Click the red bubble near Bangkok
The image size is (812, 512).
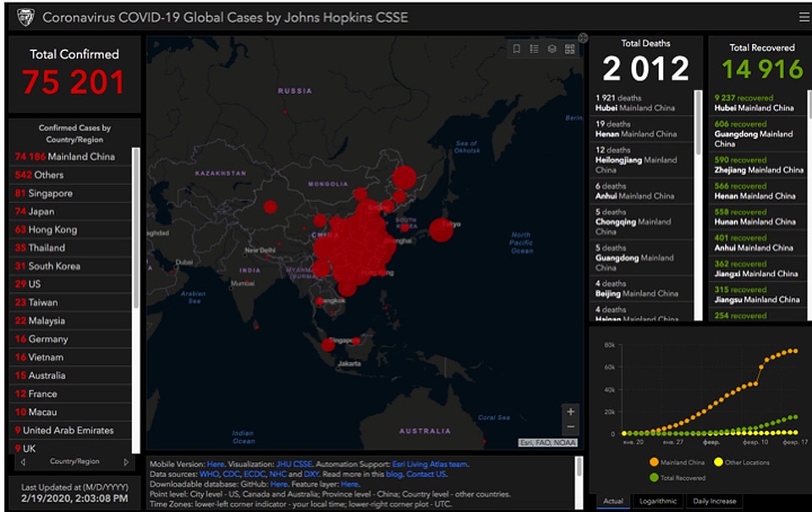pyautogui.click(x=320, y=301)
